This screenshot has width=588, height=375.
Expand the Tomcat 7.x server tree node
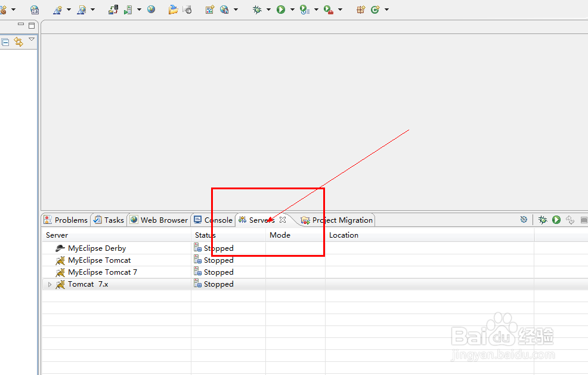point(49,285)
